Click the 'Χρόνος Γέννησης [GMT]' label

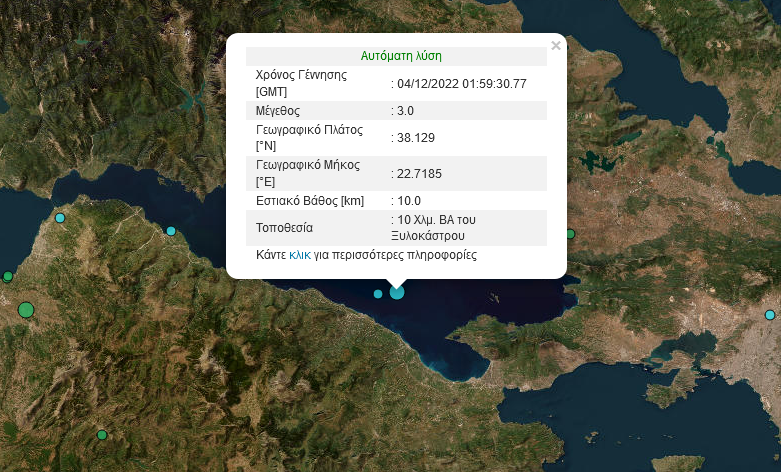(301, 83)
